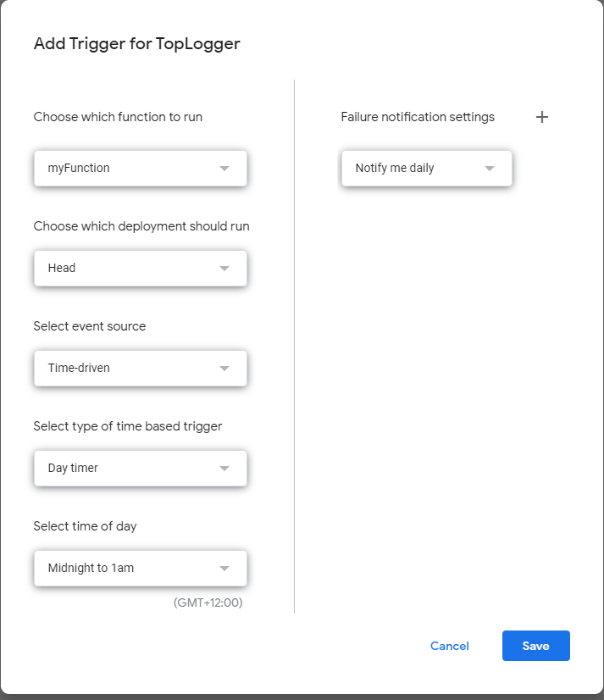
Task: Click the chevron on the Head deployment field
Action: [224, 268]
